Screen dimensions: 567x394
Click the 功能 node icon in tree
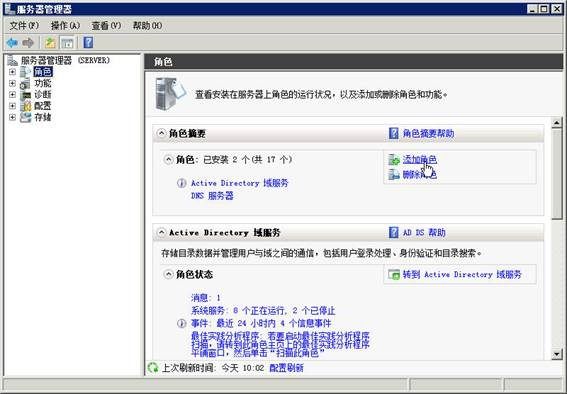point(25,83)
